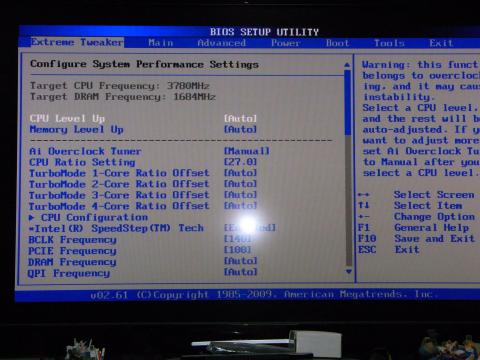Click the ESC Exit hint
The width and height of the screenshot is (480, 360).
click(389, 250)
